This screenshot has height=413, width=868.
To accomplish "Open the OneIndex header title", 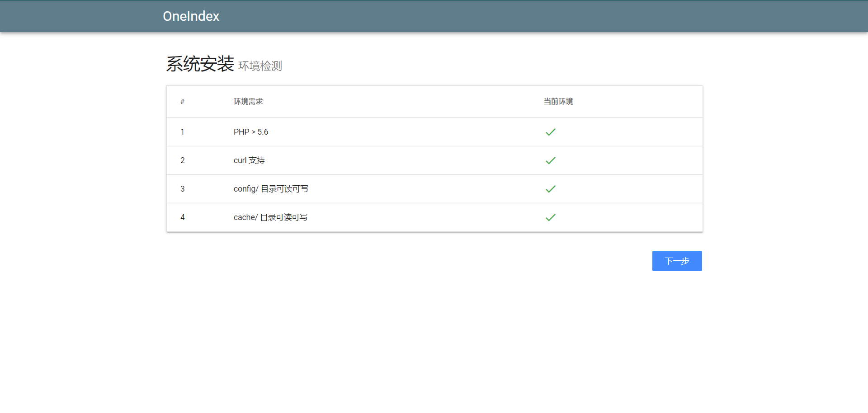I will click(191, 16).
